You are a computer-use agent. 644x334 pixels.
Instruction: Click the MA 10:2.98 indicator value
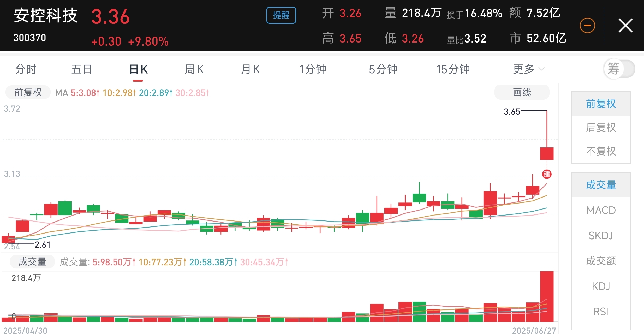point(119,93)
